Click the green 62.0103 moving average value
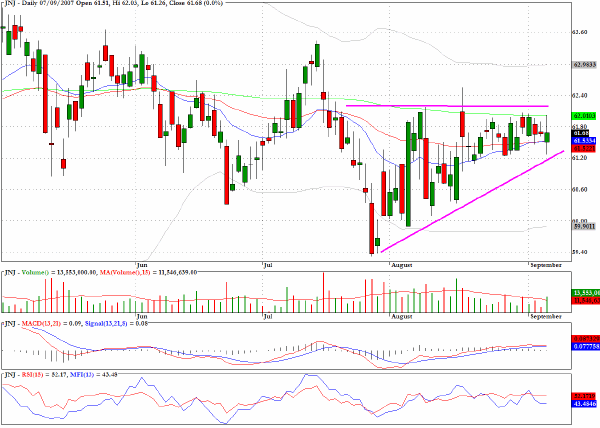 [585, 115]
